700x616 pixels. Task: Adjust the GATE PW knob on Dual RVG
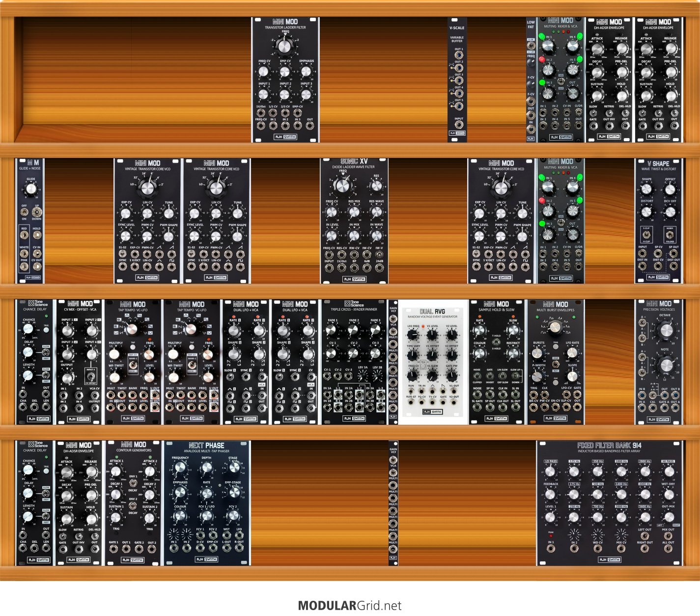click(452, 376)
